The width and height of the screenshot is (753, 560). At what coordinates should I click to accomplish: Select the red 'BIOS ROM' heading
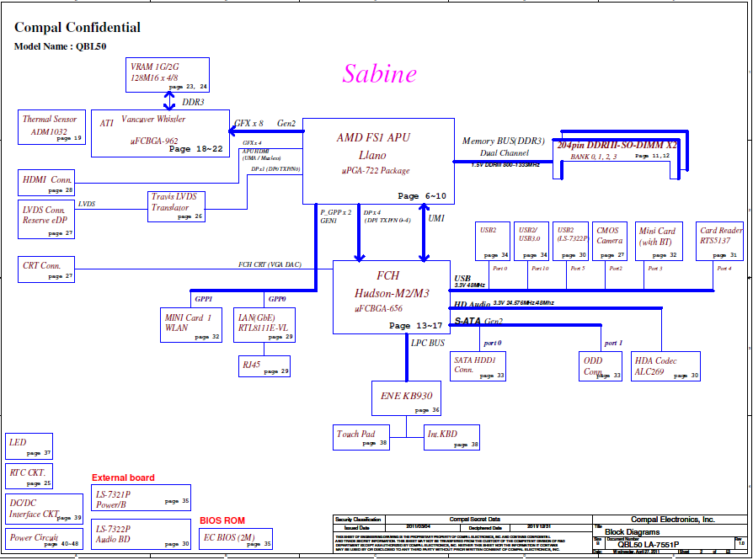(222, 520)
